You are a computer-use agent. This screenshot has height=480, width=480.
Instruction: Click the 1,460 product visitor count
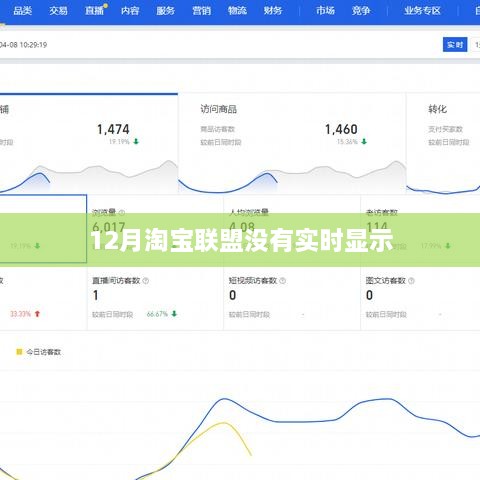[x=341, y=129]
